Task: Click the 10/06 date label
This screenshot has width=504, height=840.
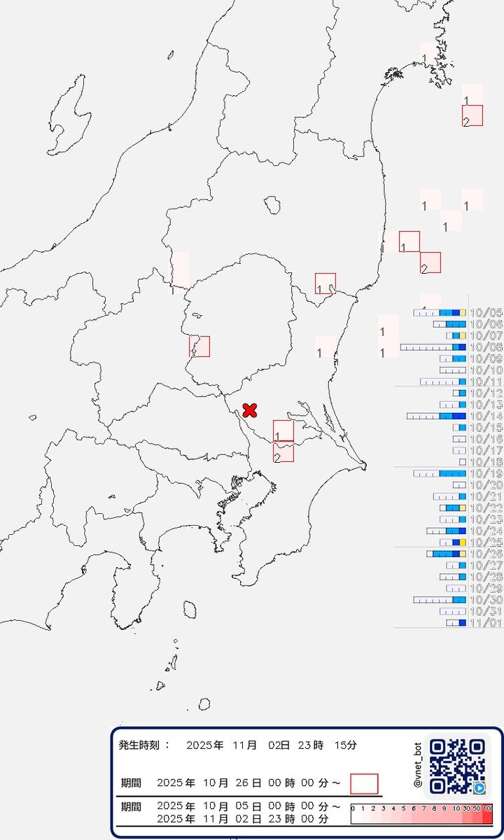Action: pyautogui.click(x=486, y=324)
